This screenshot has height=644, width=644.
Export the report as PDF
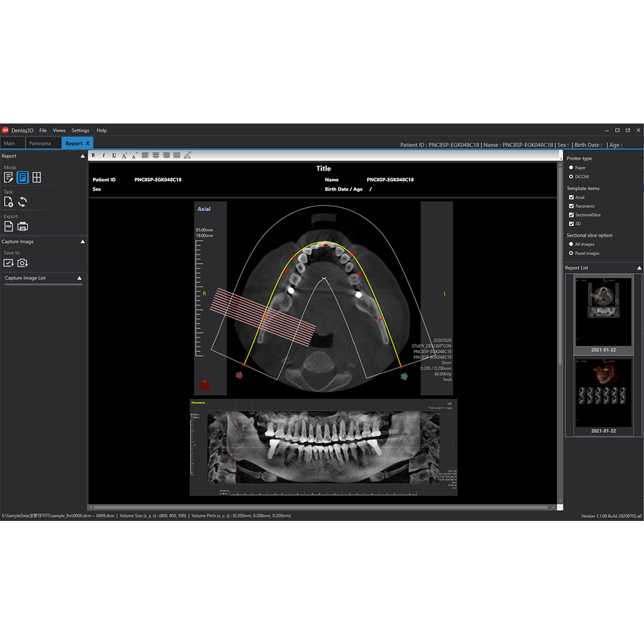[8, 226]
